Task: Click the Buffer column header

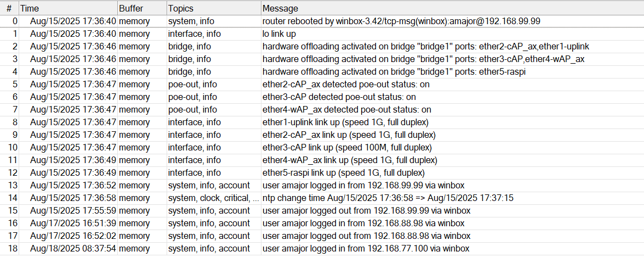Action: tap(141, 8)
